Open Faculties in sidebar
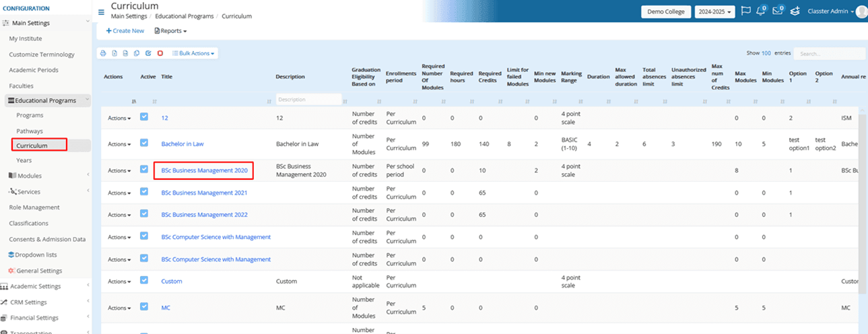The width and height of the screenshot is (868, 334). click(21, 86)
